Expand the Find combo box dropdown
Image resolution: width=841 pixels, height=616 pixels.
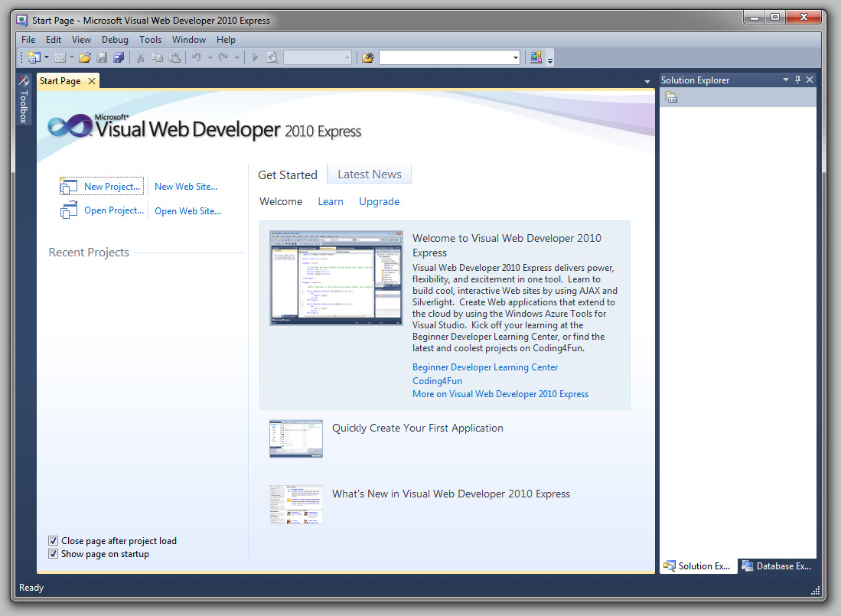pos(516,57)
